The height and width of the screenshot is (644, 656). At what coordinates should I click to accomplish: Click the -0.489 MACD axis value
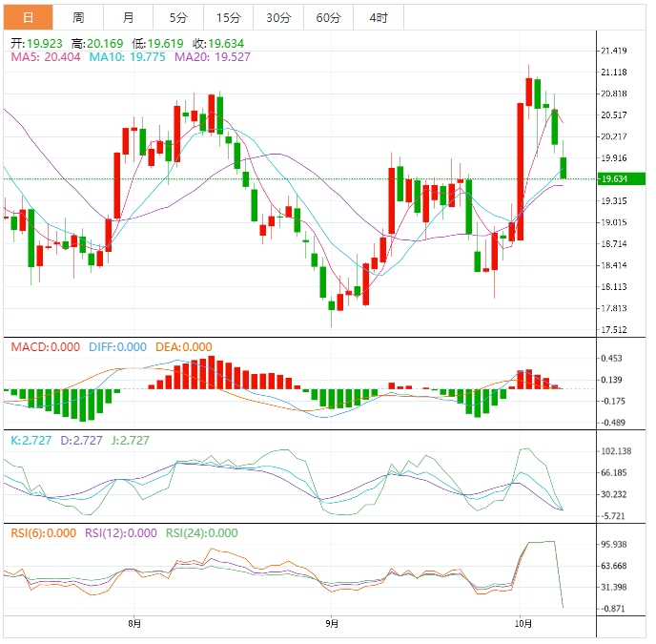612,423
